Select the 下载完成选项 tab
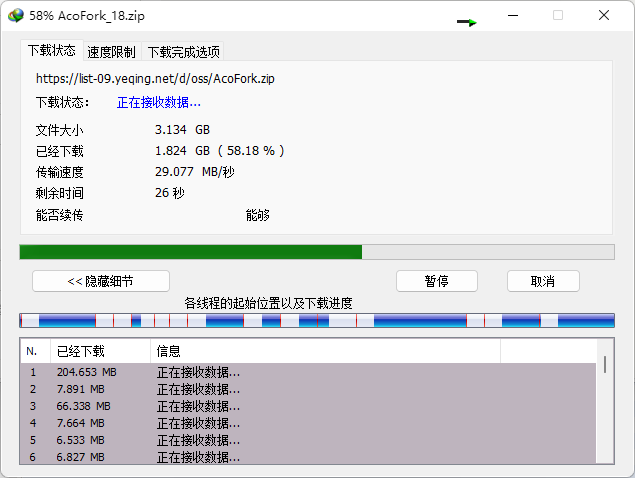 pyautogui.click(x=183, y=52)
